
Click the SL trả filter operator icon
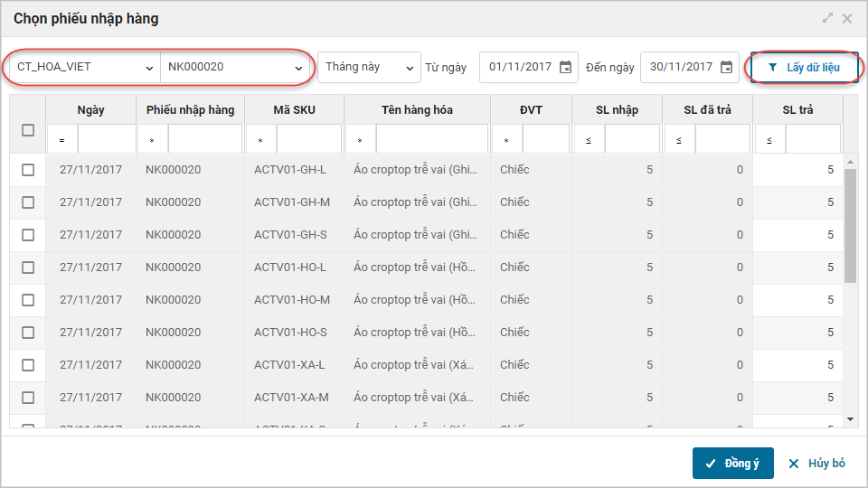coord(769,141)
